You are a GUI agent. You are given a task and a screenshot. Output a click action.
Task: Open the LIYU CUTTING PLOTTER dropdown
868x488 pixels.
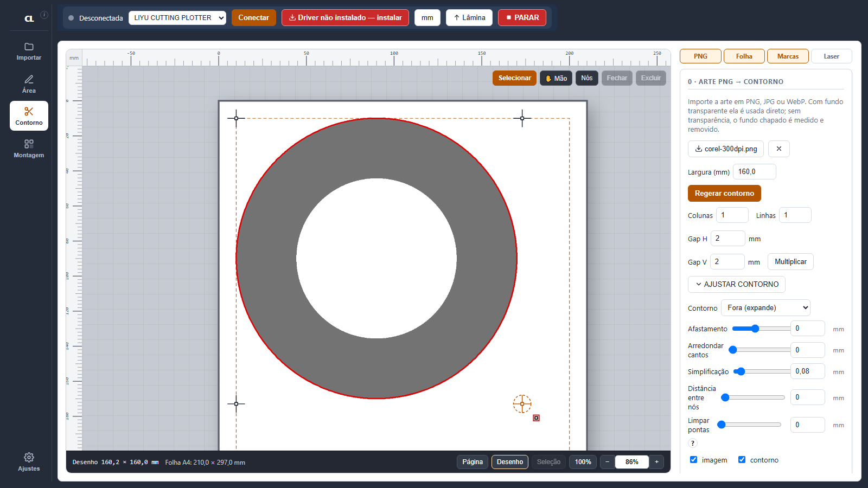177,18
